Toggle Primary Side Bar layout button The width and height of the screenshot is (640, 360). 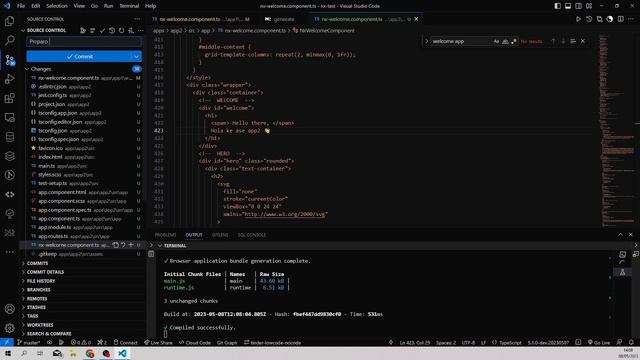[x=558, y=6]
